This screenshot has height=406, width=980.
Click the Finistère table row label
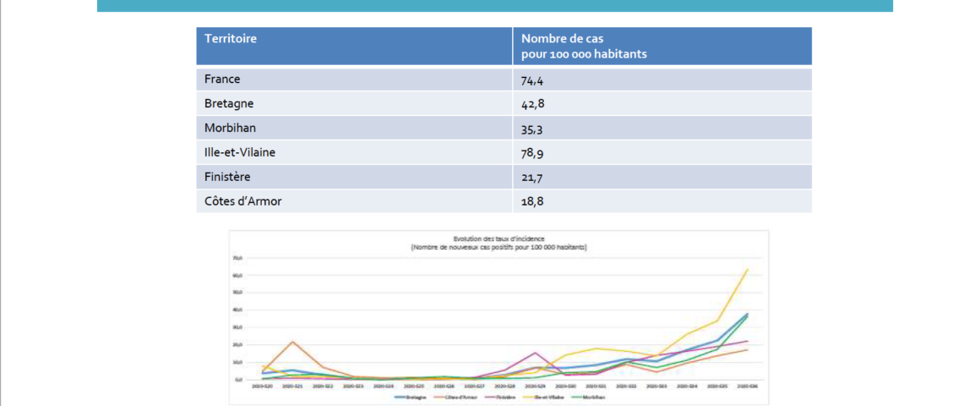pos(227,177)
